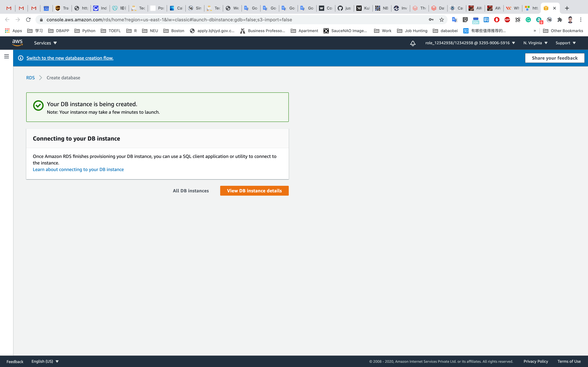The image size is (588, 367).
Task: Click Switch to the new database creation flow
Action: coord(70,58)
